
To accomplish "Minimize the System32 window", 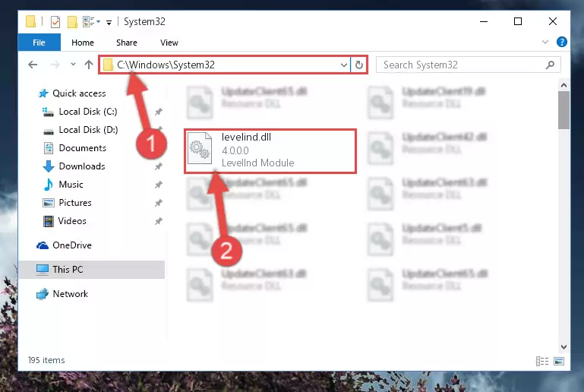I will coord(484,21).
